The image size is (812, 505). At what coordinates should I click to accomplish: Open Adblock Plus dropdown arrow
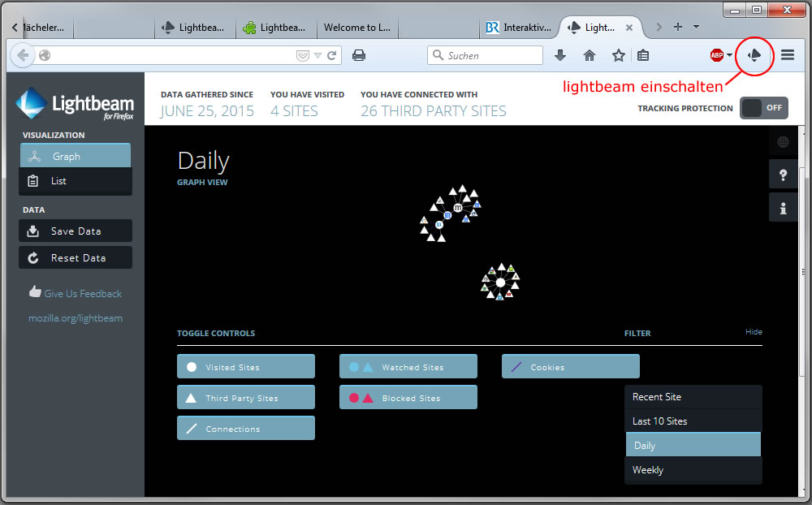click(x=729, y=55)
